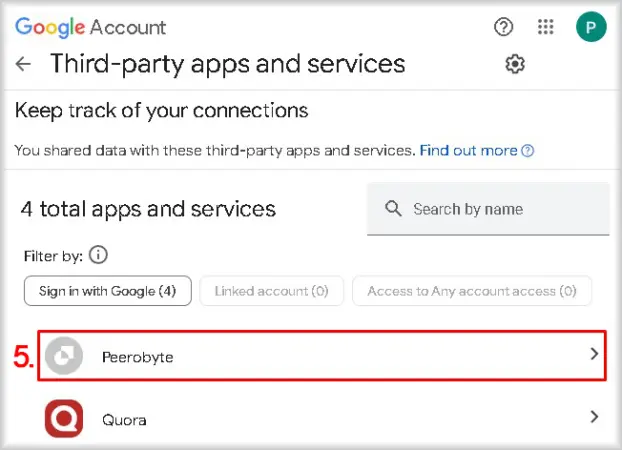Open the profile avatar with letter P
The image size is (622, 450).
pos(591,27)
